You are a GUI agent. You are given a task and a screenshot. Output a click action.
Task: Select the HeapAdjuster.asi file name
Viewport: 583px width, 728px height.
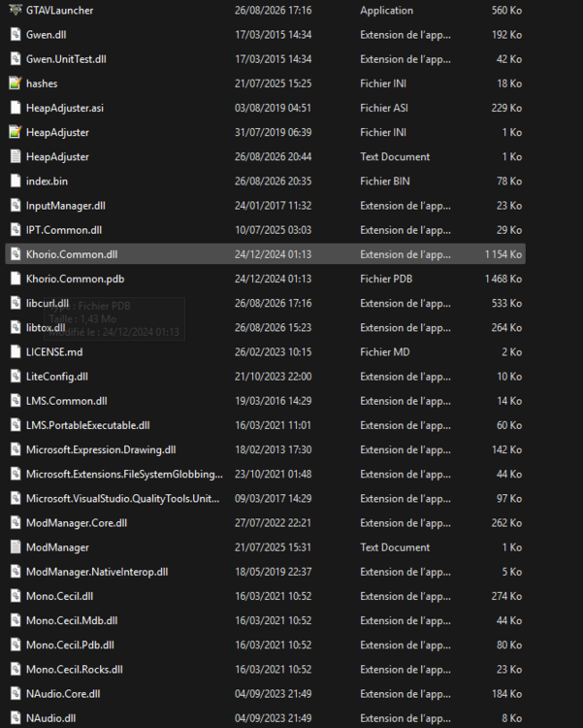pos(65,108)
